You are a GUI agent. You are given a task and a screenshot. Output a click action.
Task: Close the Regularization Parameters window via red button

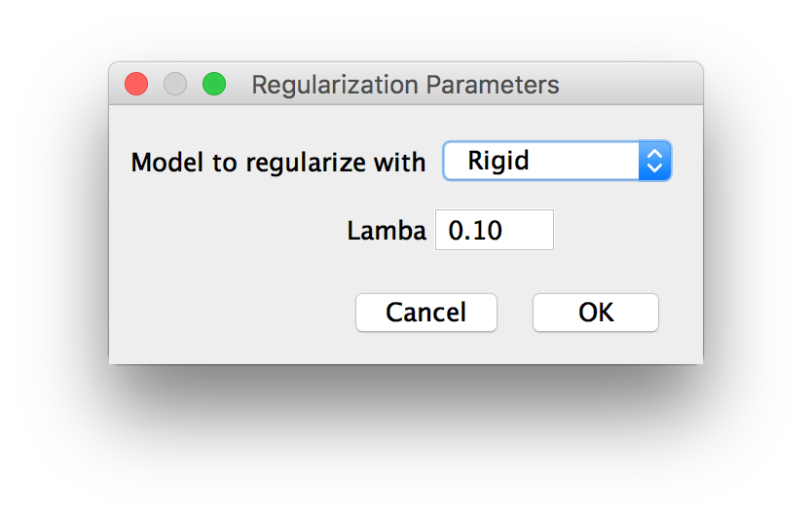(136, 84)
